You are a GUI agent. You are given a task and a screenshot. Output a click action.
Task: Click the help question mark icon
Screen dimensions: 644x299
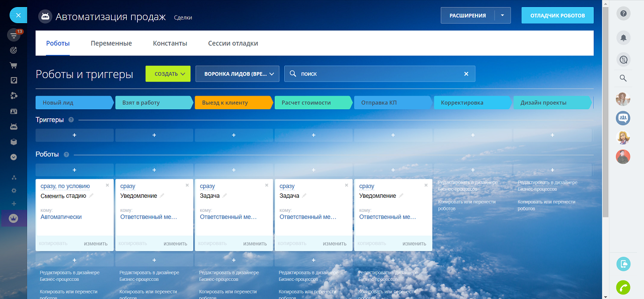pos(623,14)
